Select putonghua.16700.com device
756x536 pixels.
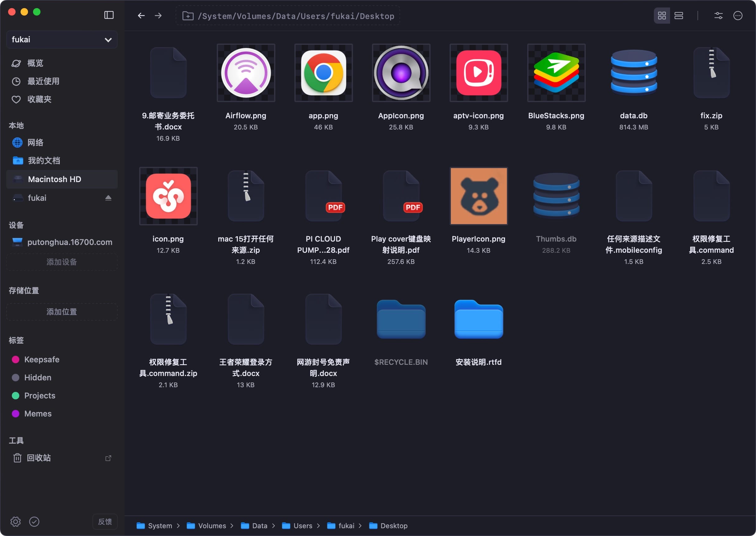click(x=62, y=242)
